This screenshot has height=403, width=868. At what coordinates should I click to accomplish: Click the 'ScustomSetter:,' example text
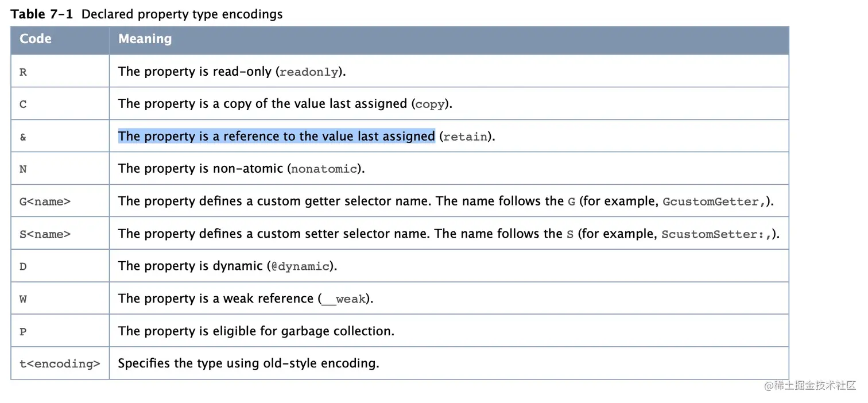pos(716,234)
